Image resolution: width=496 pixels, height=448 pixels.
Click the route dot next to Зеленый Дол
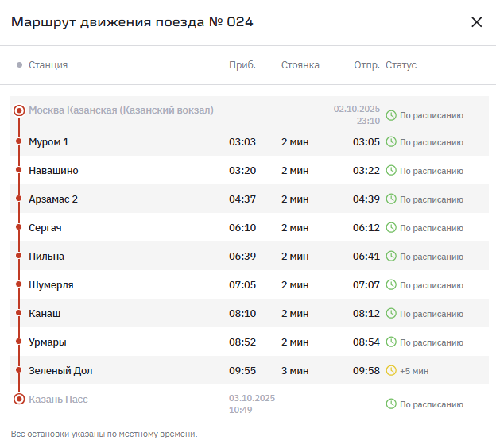pos(18,370)
